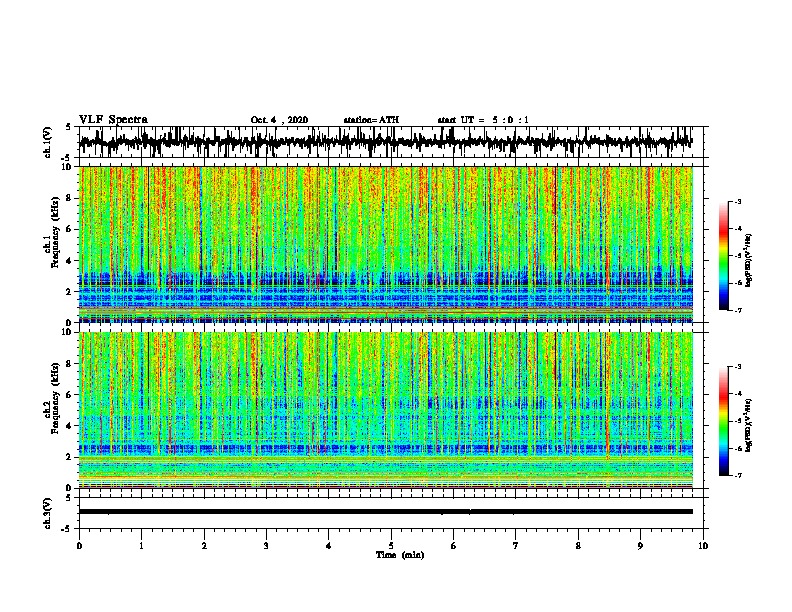Viewport: 792px width, 612px height.
Task: Select the date label "Oct. 4, 2020"
Action: coord(279,120)
